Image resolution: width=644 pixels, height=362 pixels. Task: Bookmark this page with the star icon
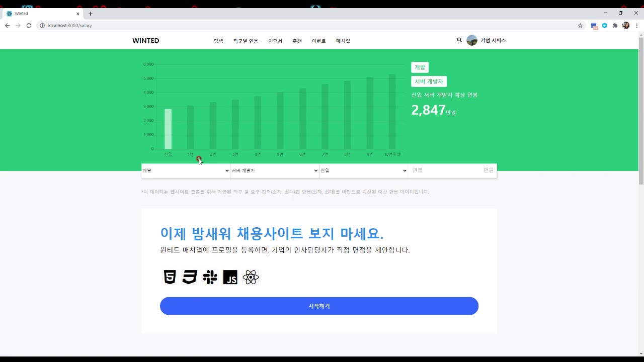point(580,26)
